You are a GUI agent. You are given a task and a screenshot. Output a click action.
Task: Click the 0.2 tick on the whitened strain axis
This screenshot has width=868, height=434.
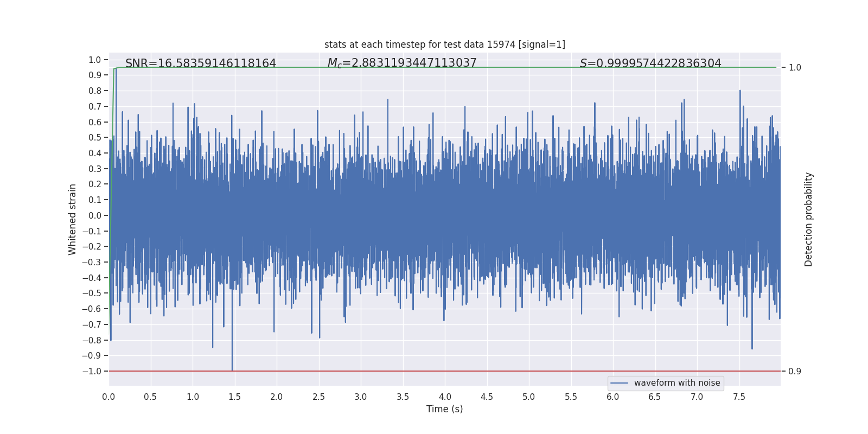coord(95,184)
